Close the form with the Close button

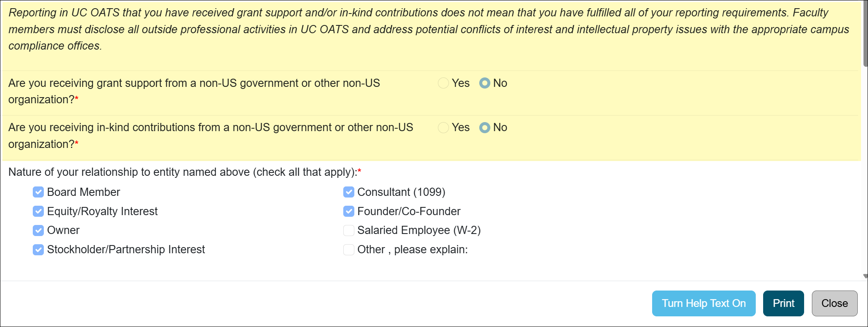click(x=834, y=303)
